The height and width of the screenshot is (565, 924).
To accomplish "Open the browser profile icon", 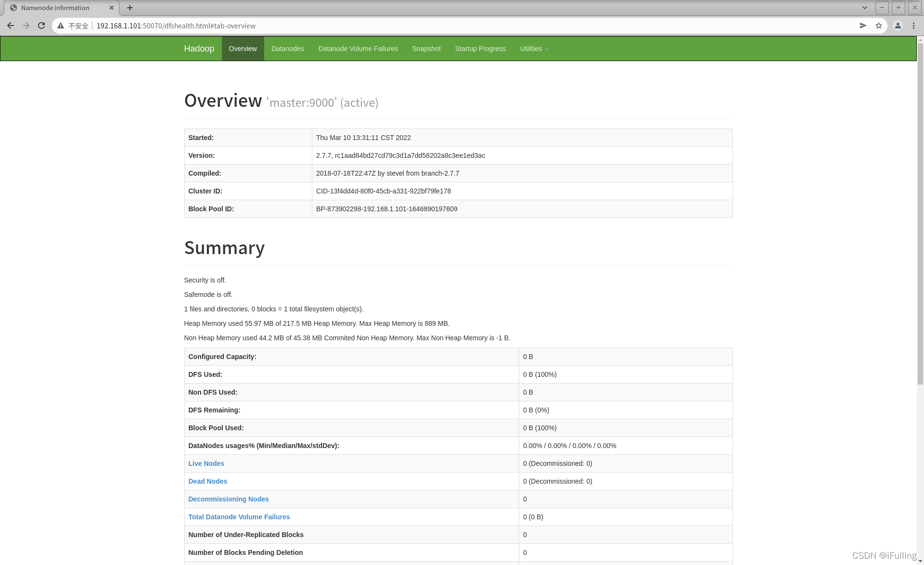I will (x=898, y=26).
